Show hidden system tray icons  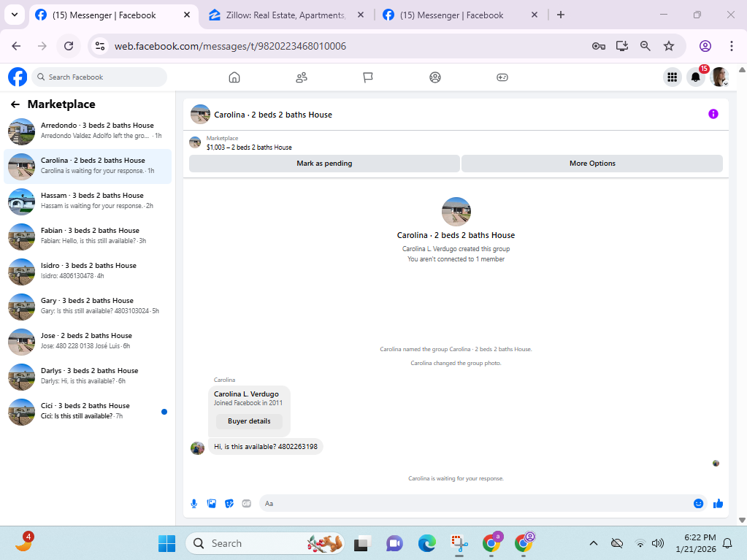[x=593, y=543]
